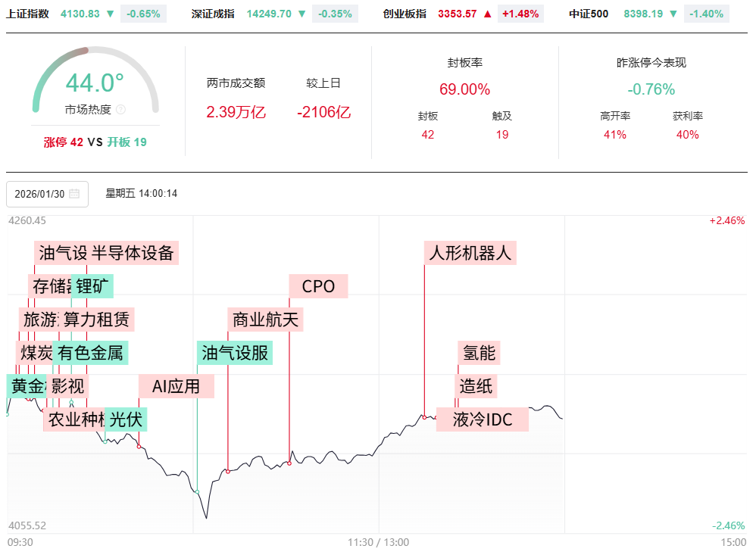Image resolution: width=756 pixels, height=555 pixels.
Task: Select the CPO sector label
Action: click(x=318, y=286)
